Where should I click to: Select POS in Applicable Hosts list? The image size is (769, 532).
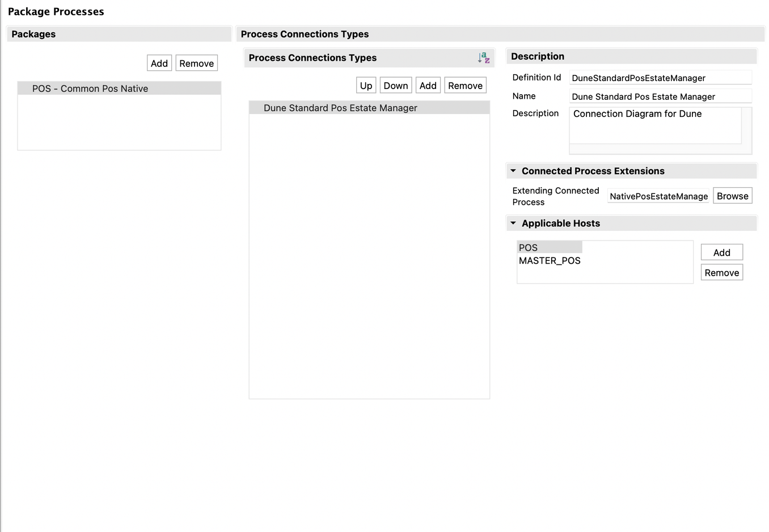pyautogui.click(x=550, y=247)
